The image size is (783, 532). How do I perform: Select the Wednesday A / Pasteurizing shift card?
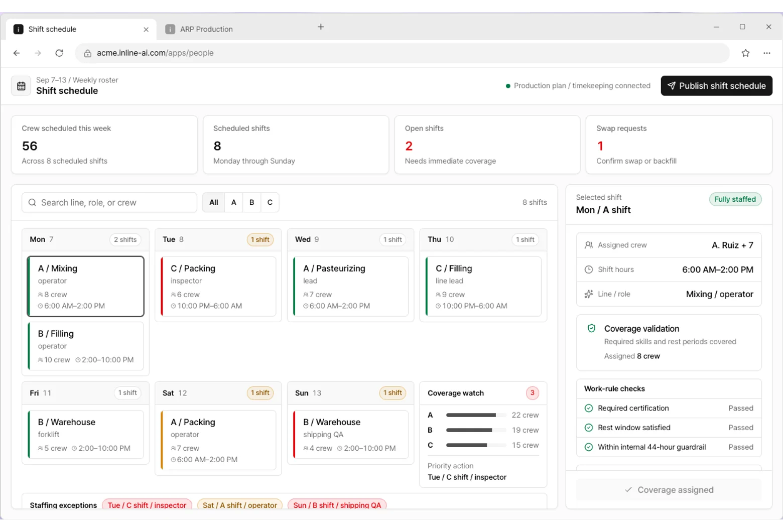point(351,287)
